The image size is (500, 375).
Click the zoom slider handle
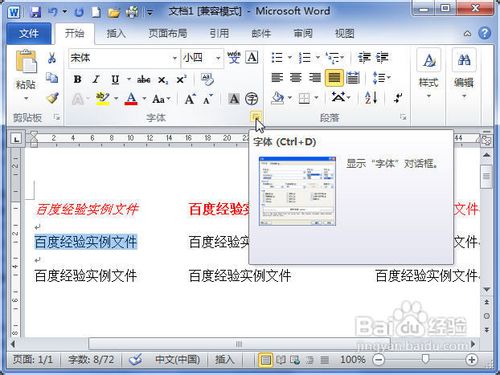tap(425, 359)
